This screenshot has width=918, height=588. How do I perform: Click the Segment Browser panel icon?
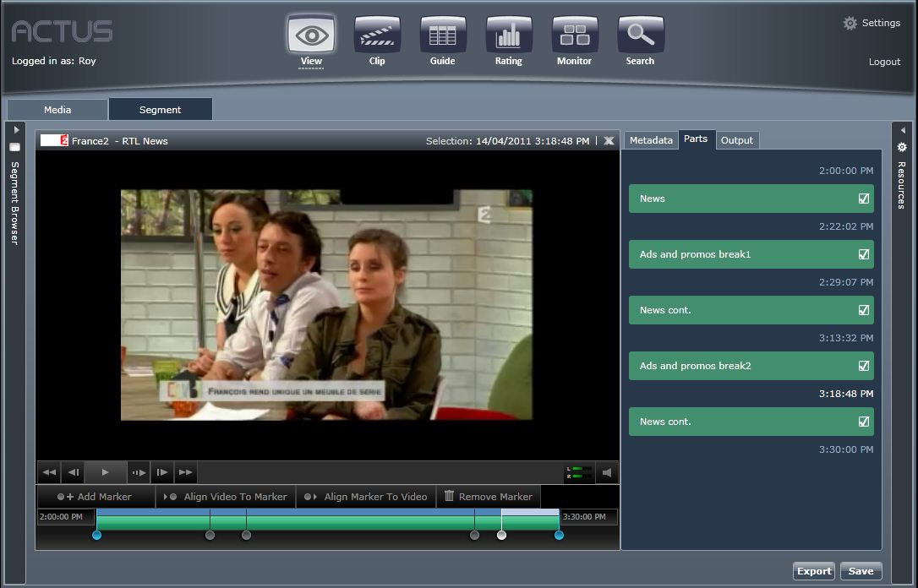[15, 148]
